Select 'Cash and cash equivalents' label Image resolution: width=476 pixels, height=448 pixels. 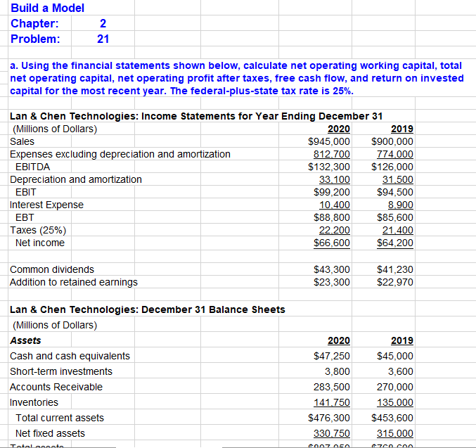pyautogui.click(x=70, y=356)
